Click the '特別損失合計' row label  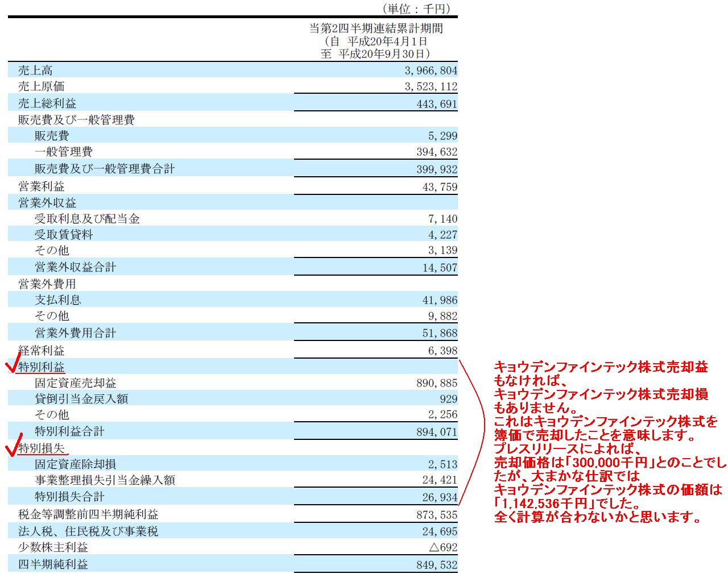69,497
